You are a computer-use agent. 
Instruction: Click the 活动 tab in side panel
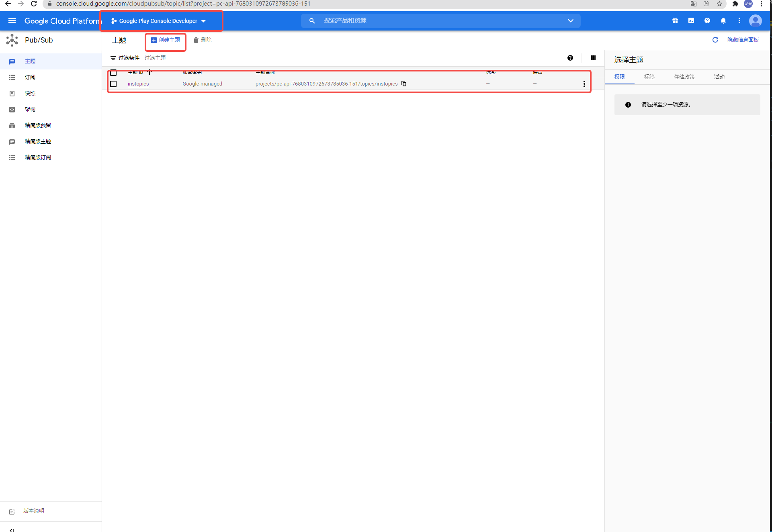(721, 76)
